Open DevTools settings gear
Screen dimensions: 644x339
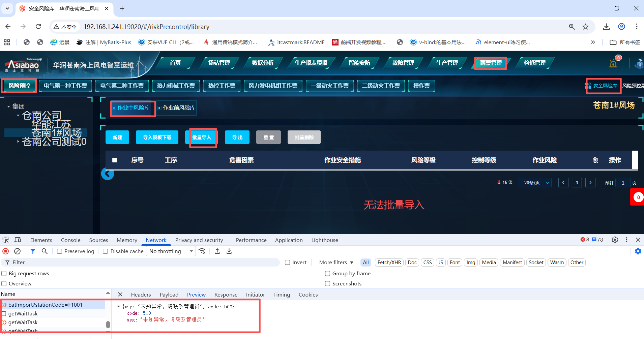[x=615, y=240]
